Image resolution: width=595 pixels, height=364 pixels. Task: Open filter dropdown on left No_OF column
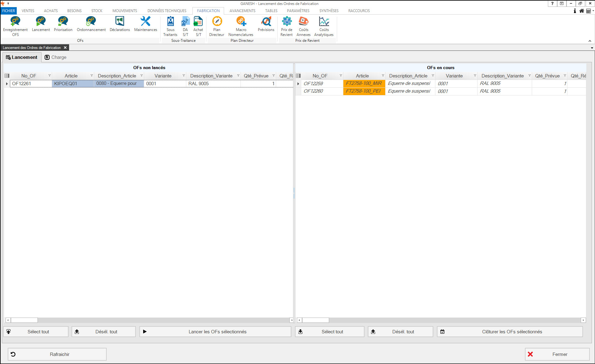49,76
